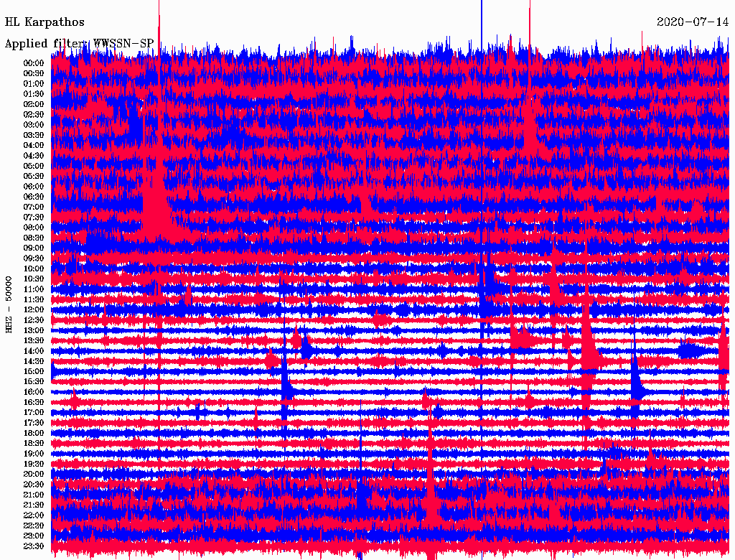
Task: Select the 04:00 time label
Action: click(34, 146)
